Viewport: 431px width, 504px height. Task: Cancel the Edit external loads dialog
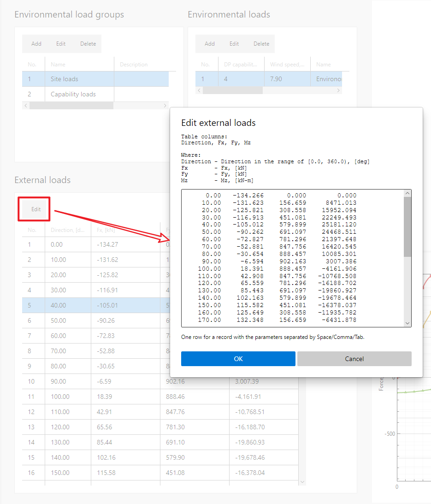coord(354,359)
